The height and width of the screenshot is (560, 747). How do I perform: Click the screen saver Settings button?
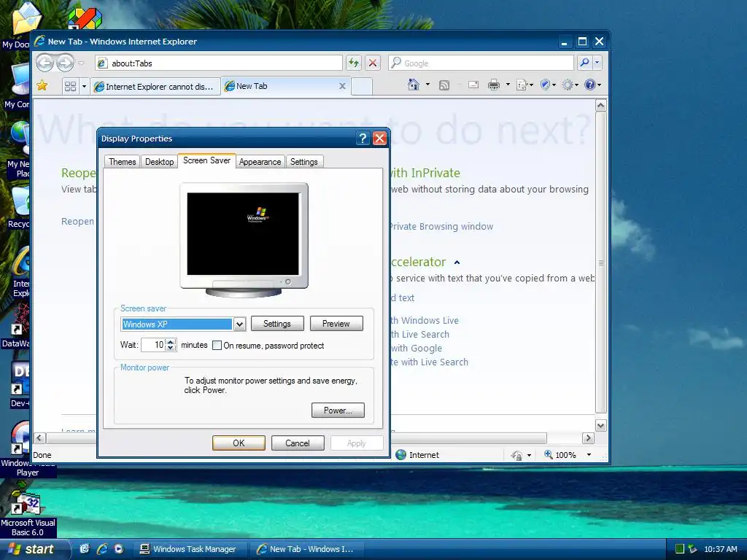276,324
